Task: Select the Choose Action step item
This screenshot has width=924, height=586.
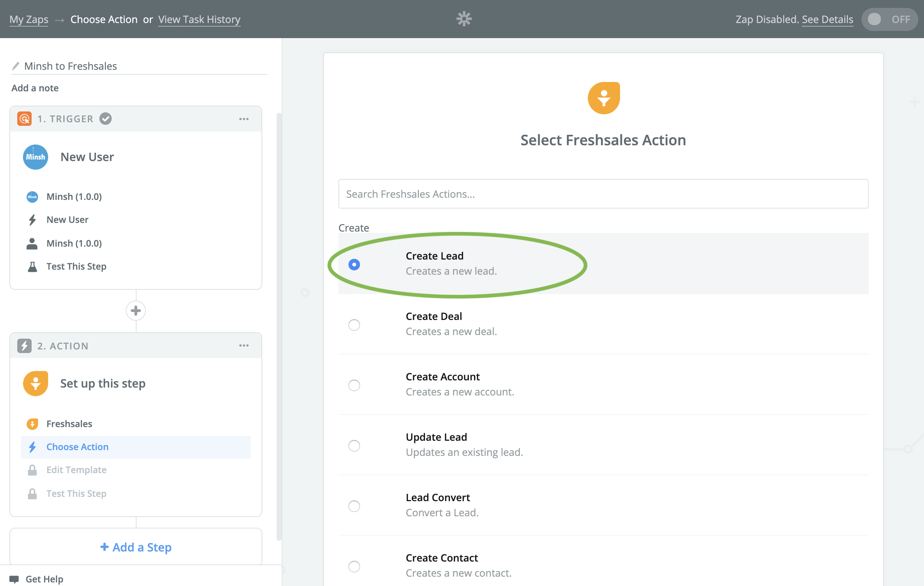Action: (x=136, y=447)
